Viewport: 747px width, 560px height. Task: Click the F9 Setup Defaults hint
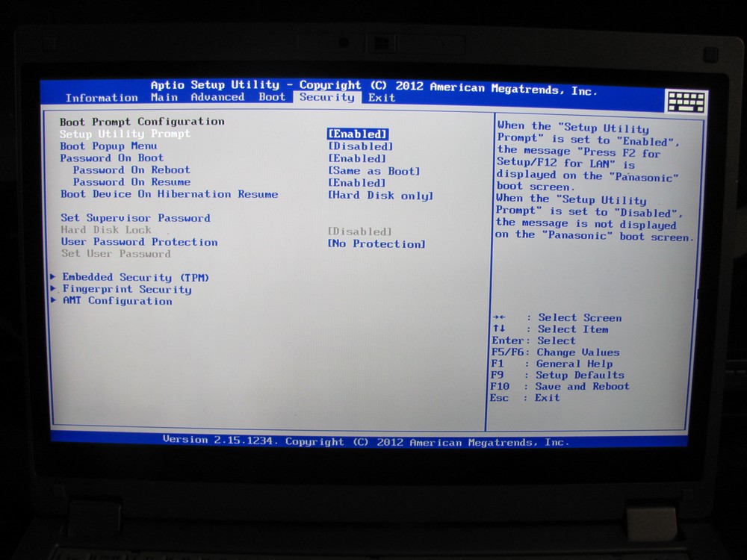(x=557, y=375)
